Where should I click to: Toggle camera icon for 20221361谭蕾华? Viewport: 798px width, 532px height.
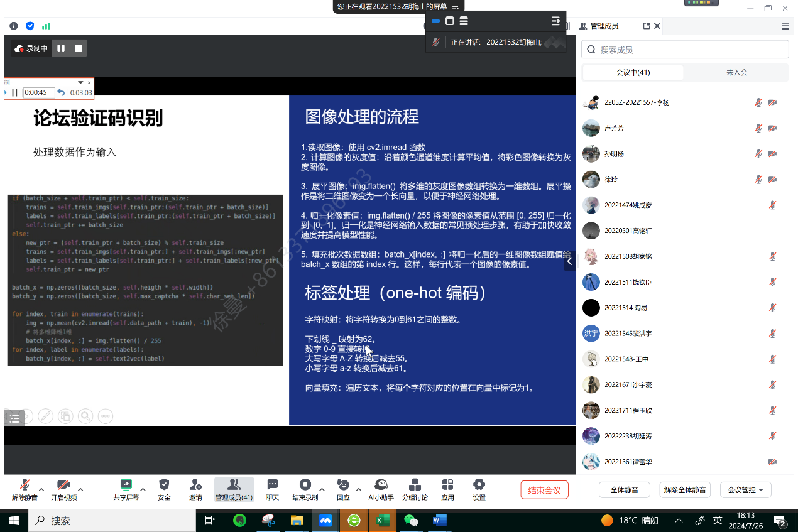tap(772, 462)
